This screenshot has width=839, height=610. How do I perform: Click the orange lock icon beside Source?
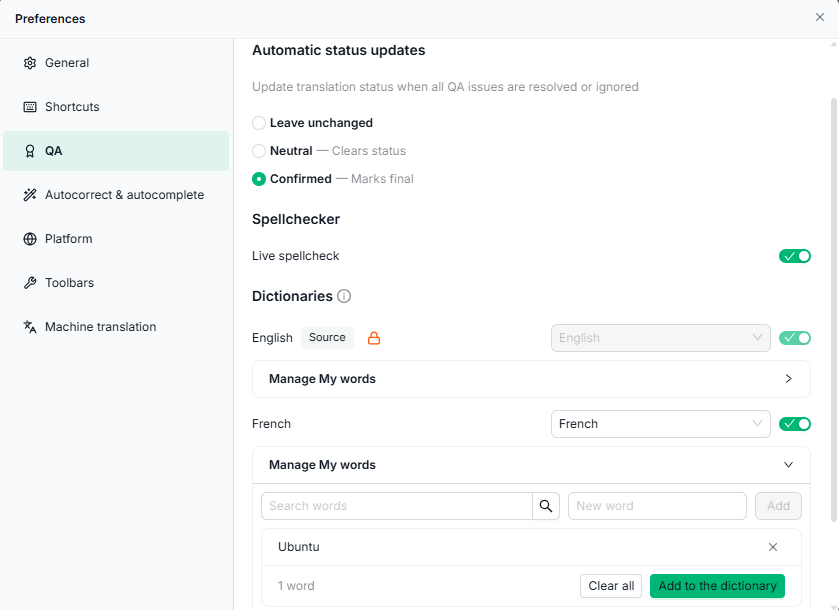(374, 338)
